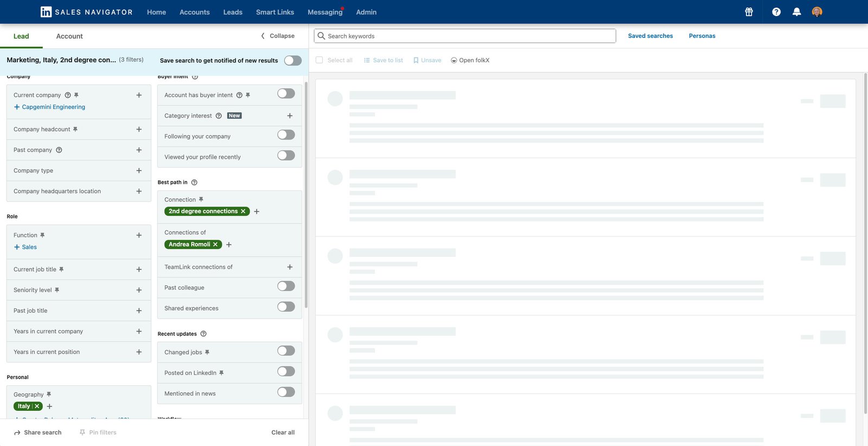Click the Search keywords field
Image resolution: width=868 pixels, height=446 pixels.
point(465,36)
